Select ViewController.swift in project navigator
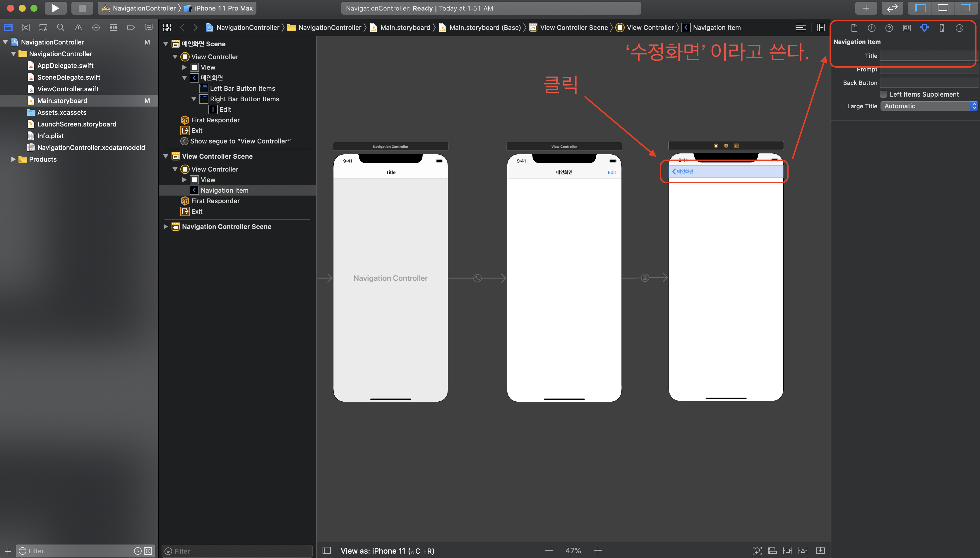The height and width of the screenshot is (558, 980). pyautogui.click(x=68, y=89)
